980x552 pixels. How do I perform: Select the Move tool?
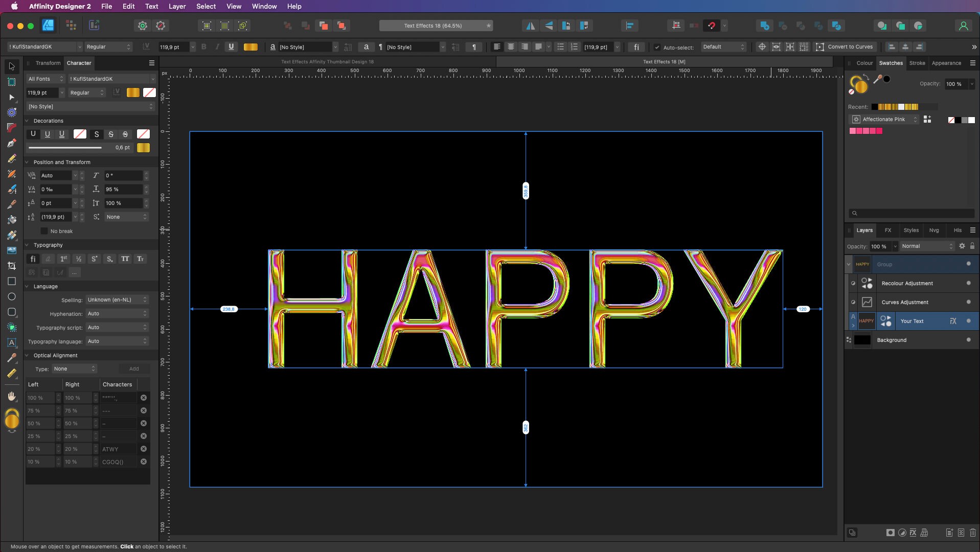(x=11, y=66)
